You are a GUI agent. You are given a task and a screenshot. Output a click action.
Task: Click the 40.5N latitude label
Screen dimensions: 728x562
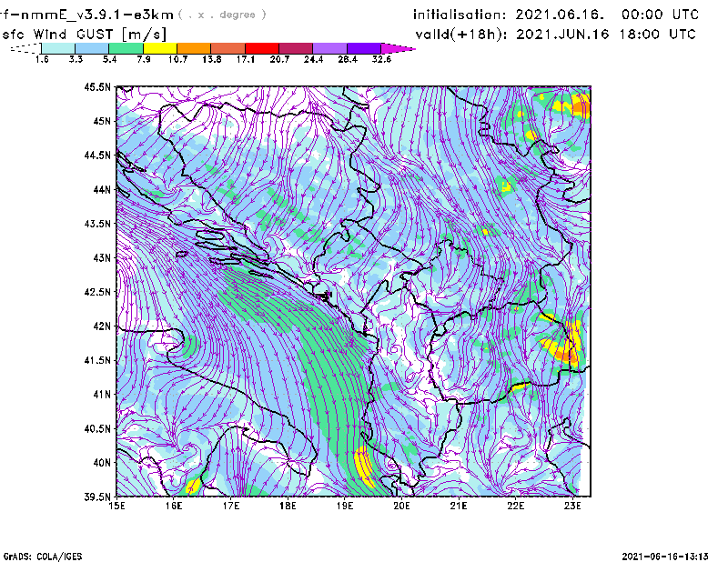(97, 429)
